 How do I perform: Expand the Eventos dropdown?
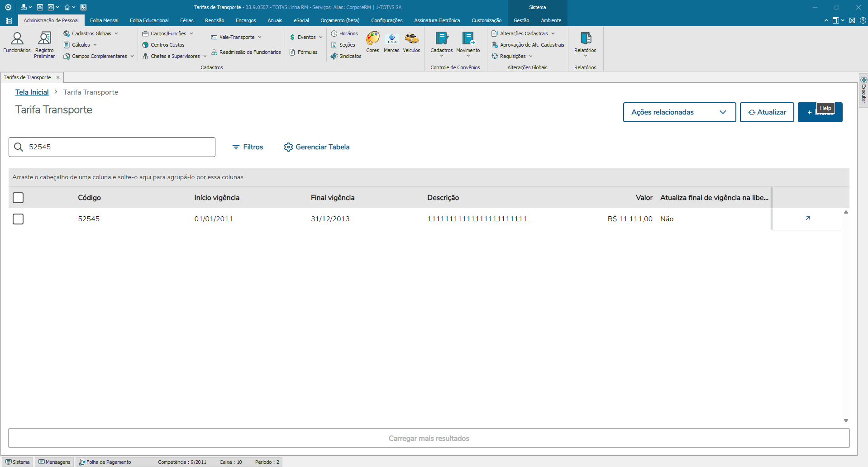(x=306, y=37)
